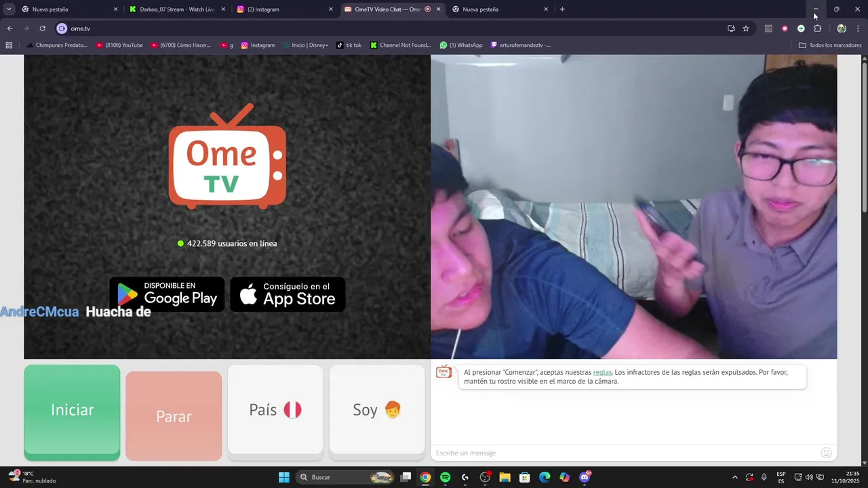Open the País country selector
The width and height of the screenshot is (868, 488).
[x=275, y=409]
